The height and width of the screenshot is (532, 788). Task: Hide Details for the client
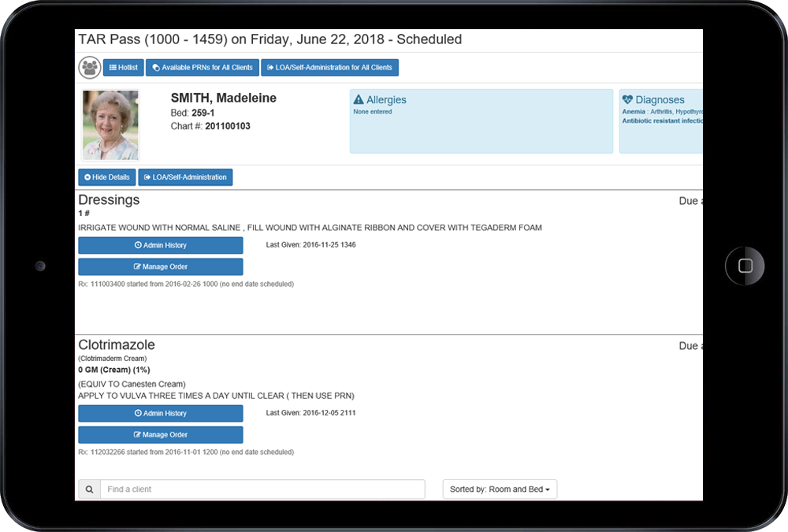tap(107, 177)
